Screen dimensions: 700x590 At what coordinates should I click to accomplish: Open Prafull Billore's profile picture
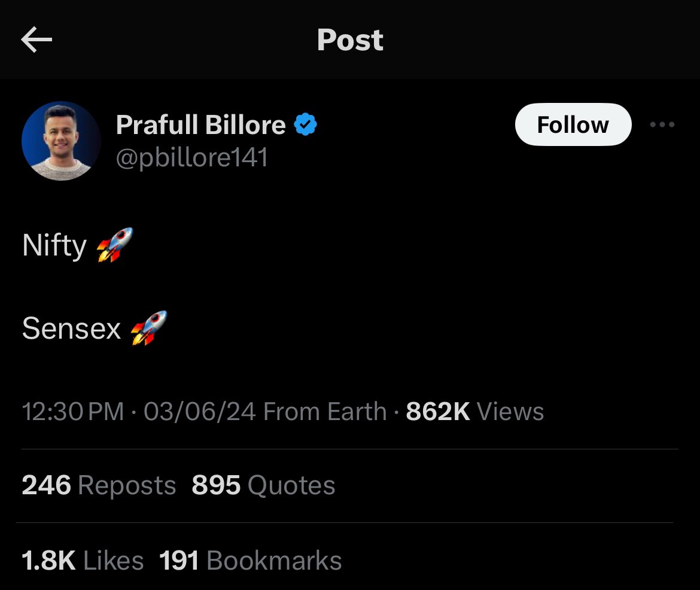(x=61, y=141)
